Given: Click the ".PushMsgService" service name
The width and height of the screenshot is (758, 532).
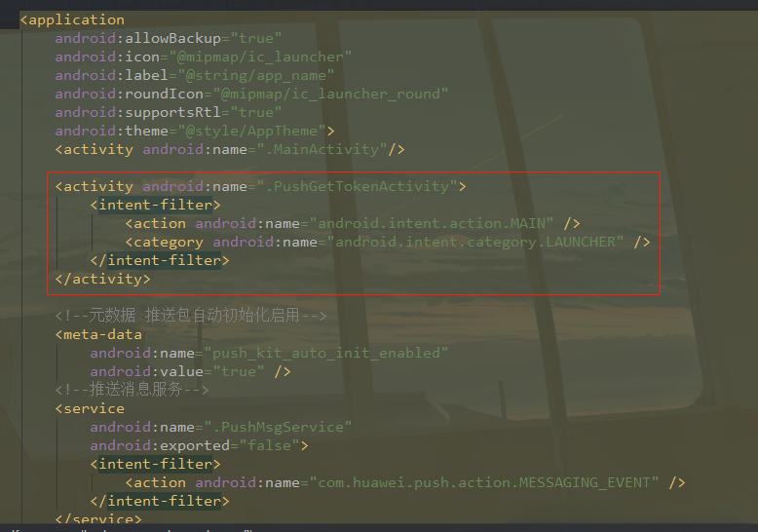Looking at the screenshot, I should (278, 427).
